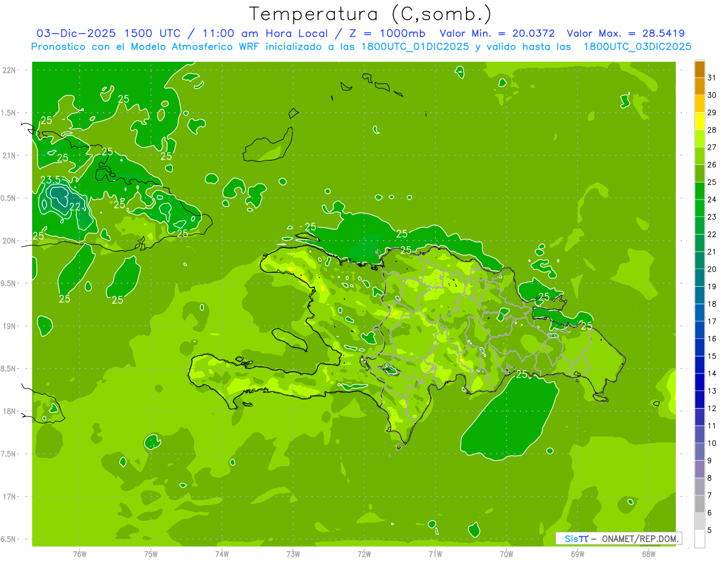
Task: Pick the yellow swatch between 28 and 29
Action: pos(699,121)
